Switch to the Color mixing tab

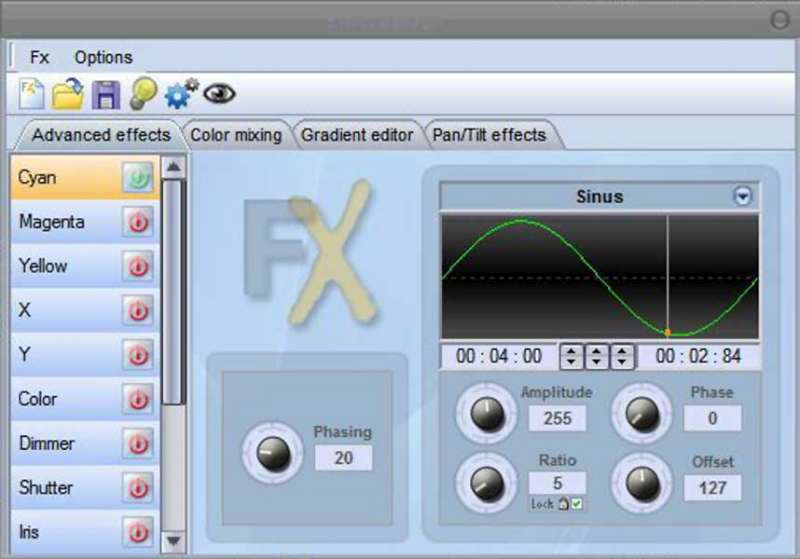coord(236,134)
